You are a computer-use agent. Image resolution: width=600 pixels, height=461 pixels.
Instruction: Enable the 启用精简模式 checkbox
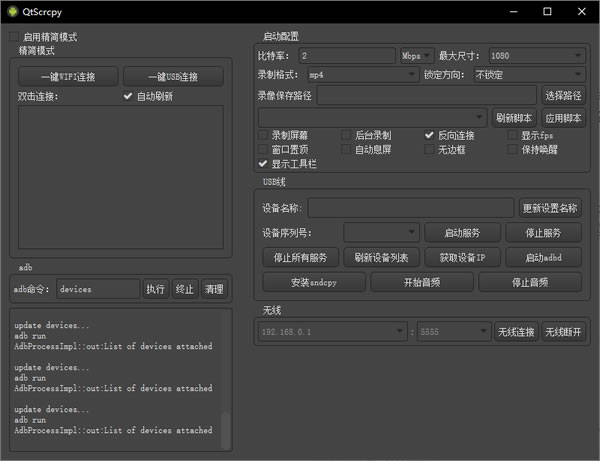pyautogui.click(x=14, y=37)
